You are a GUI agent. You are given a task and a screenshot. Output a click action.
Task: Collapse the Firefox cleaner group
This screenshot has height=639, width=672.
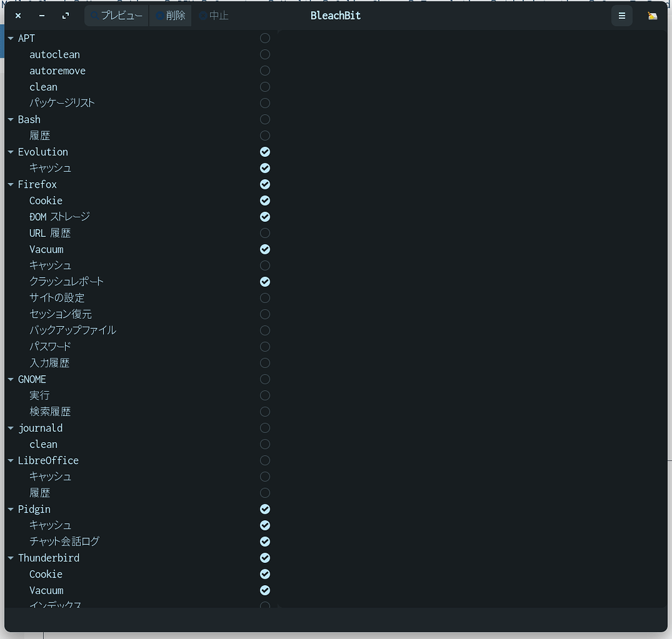pos(10,184)
